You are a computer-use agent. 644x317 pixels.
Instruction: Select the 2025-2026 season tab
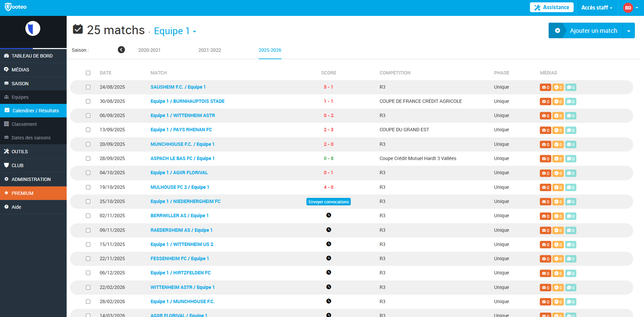(x=270, y=50)
